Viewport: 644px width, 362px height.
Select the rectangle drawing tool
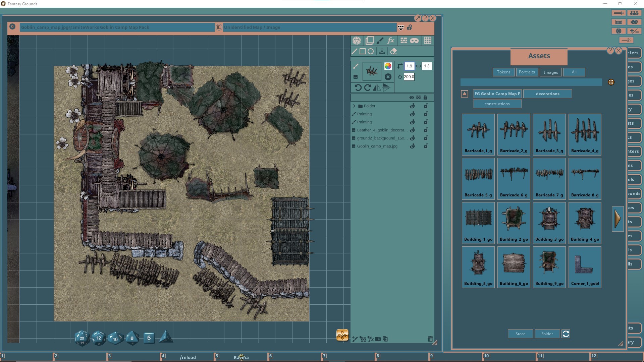click(363, 51)
